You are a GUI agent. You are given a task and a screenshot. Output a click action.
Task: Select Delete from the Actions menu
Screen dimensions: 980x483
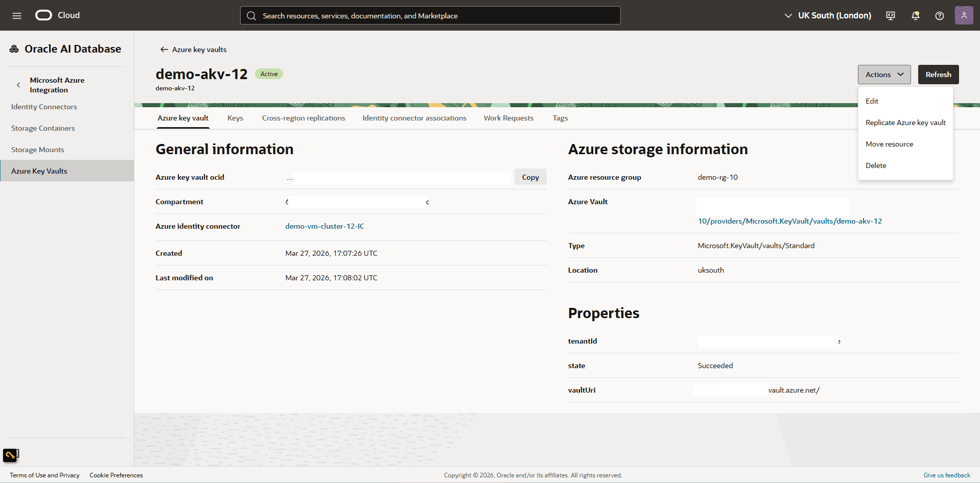coord(876,165)
